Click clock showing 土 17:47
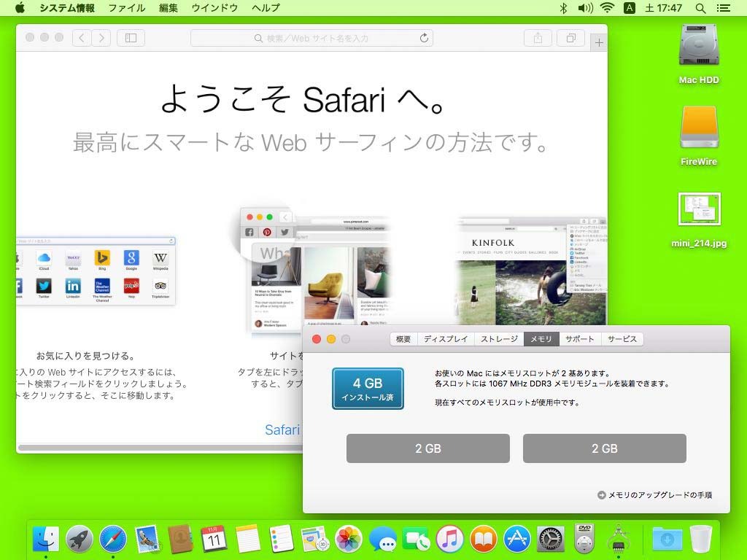Image resolution: width=747 pixels, height=560 pixels. pyautogui.click(x=663, y=8)
